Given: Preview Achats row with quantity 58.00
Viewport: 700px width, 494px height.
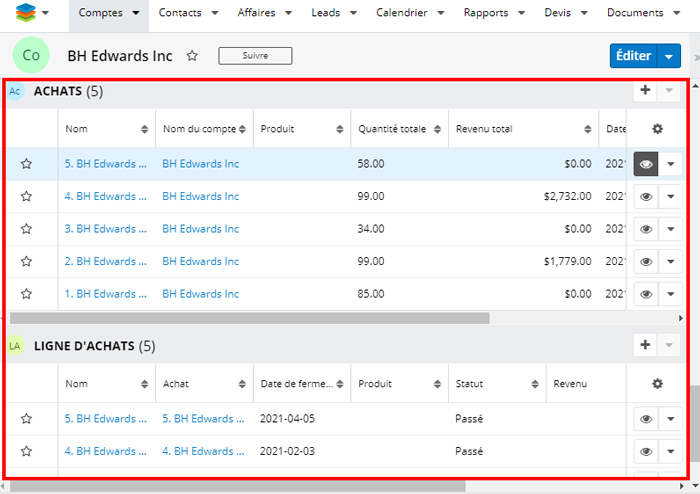Looking at the screenshot, I should point(646,164).
